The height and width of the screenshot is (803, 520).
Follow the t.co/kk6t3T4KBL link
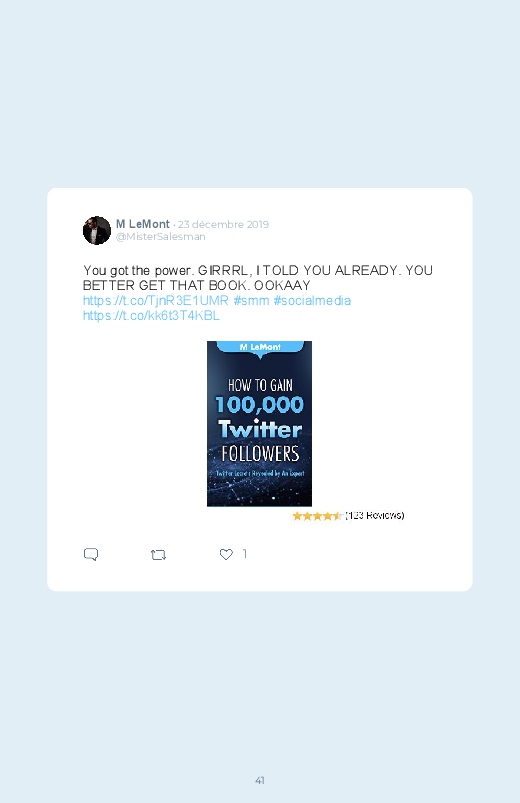(x=151, y=315)
